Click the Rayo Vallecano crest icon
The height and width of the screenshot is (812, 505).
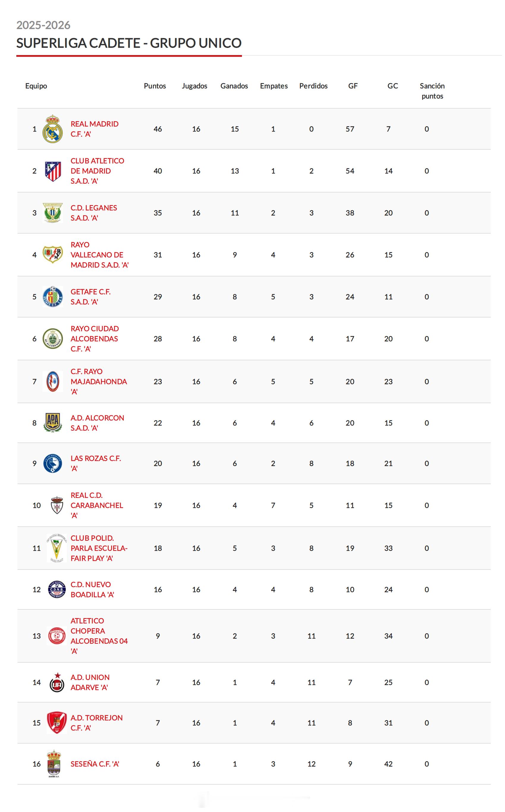point(53,255)
